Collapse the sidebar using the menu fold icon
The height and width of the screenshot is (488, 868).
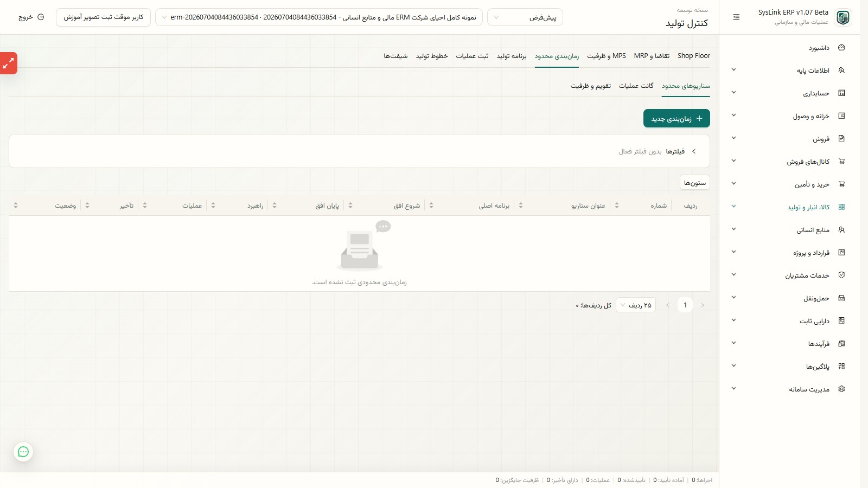[x=736, y=17]
